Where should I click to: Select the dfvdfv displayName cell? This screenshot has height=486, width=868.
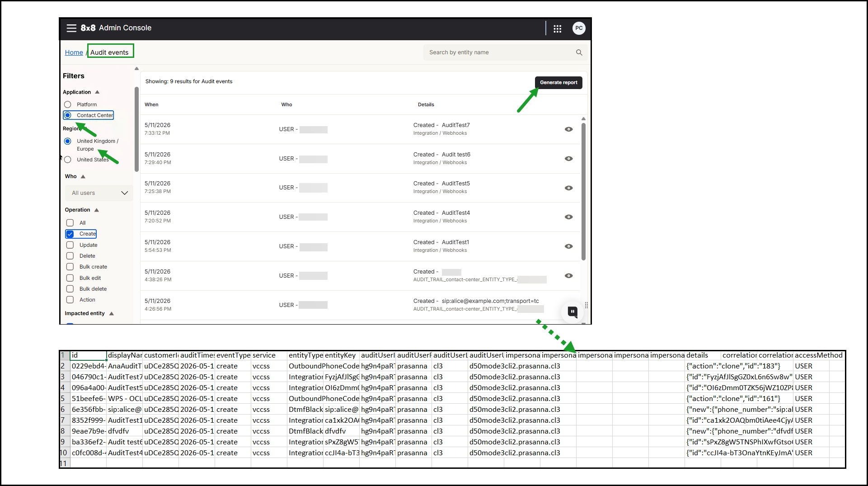(125, 431)
